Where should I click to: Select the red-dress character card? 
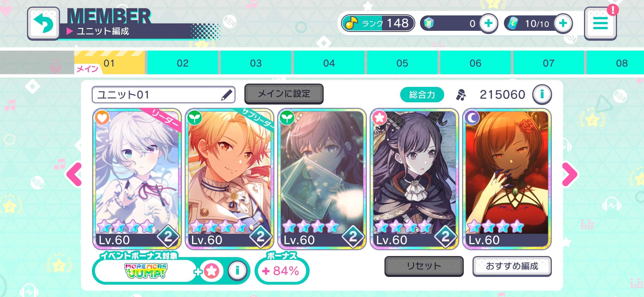tap(507, 179)
